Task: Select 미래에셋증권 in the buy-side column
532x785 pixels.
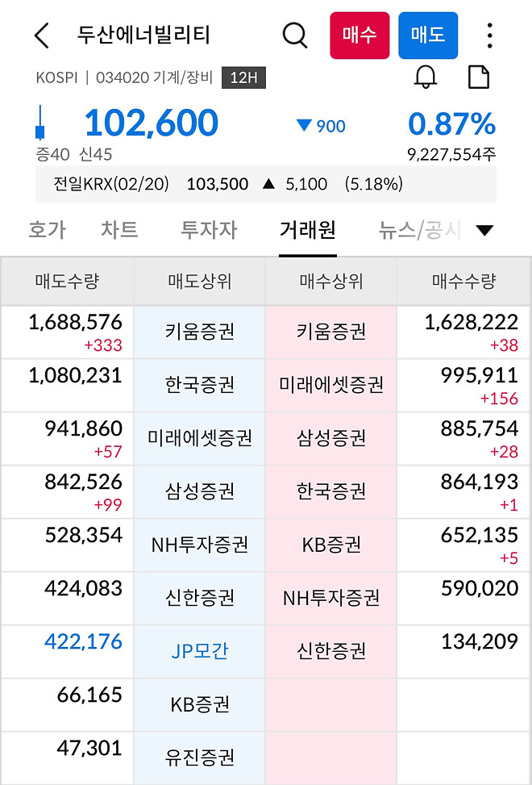Action: pos(331,385)
